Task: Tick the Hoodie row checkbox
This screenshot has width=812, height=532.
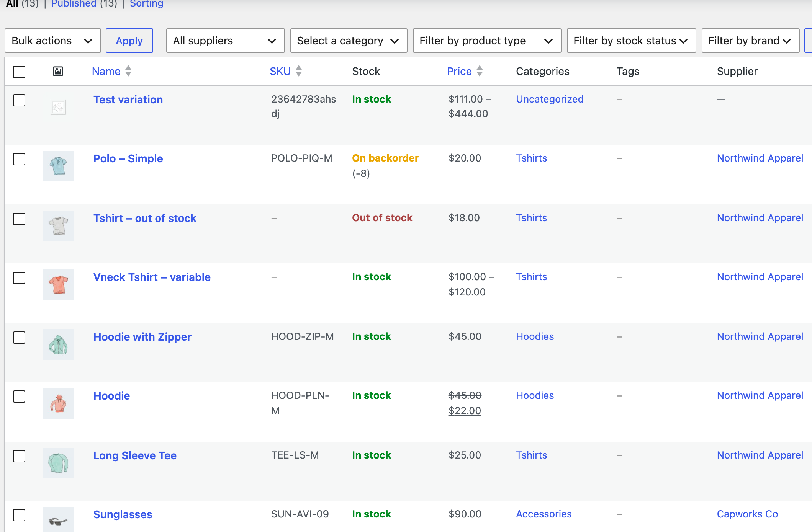Action: tap(19, 397)
